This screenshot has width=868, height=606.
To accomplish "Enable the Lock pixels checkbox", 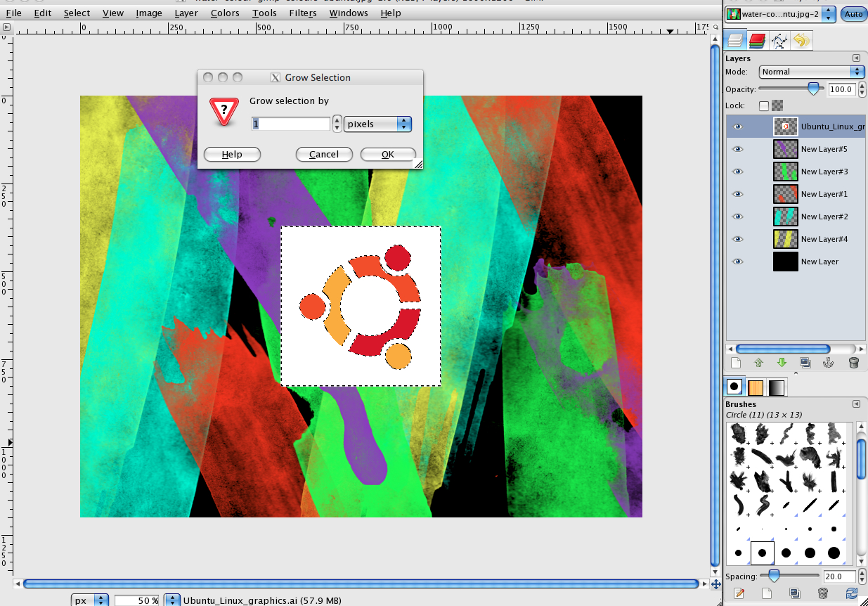I will (764, 105).
